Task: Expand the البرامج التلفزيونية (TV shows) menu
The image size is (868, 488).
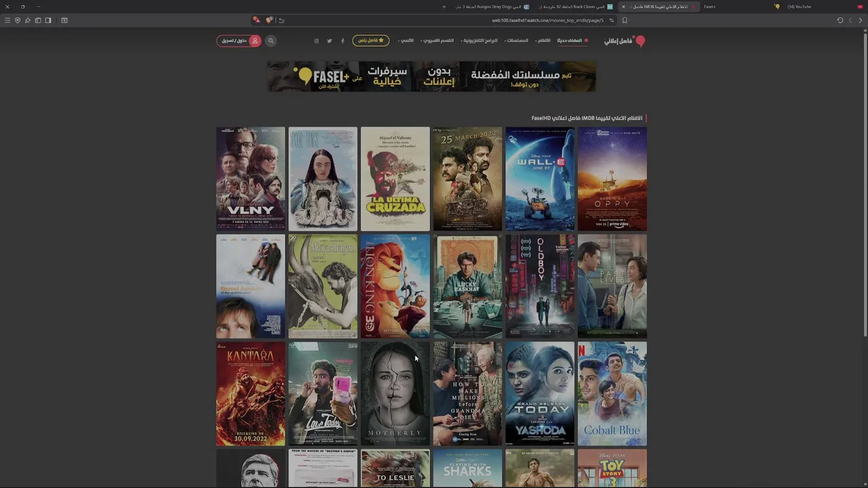Action: click(x=479, y=41)
